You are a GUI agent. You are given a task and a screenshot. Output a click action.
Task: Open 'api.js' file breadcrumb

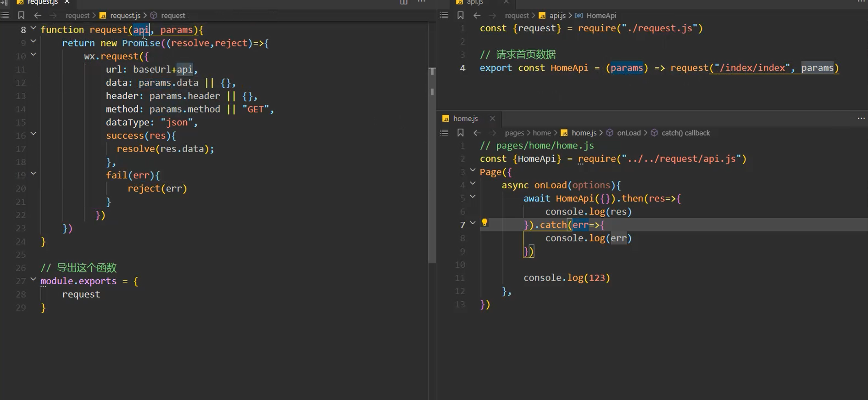pos(557,16)
